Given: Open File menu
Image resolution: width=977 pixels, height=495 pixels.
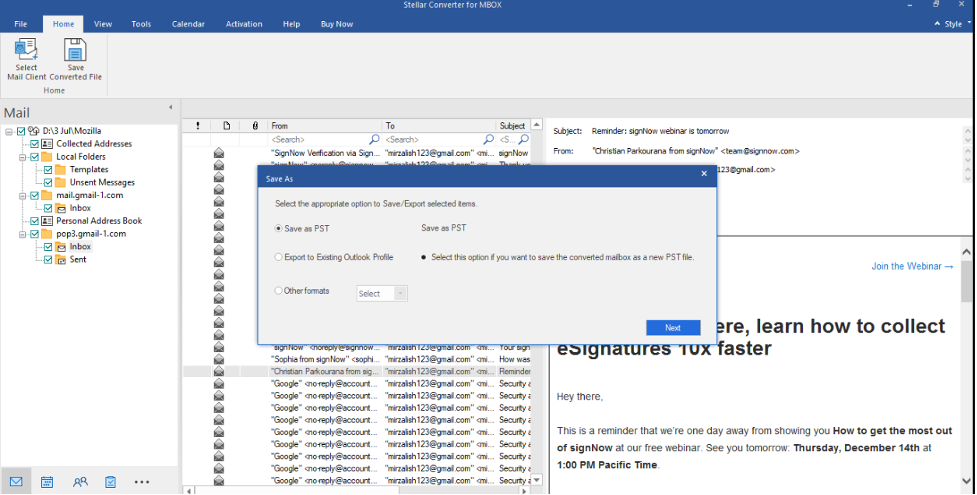Looking at the screenshot, I should [21, 24].
